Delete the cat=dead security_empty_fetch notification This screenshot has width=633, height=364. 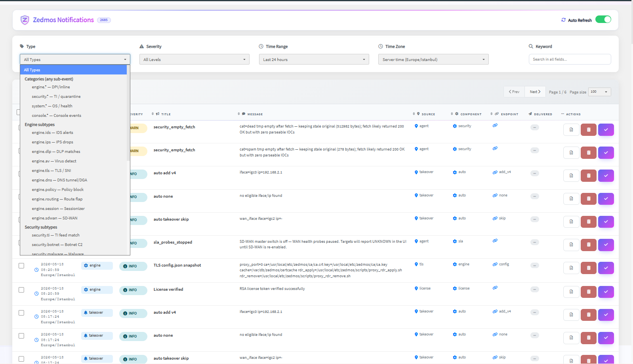[589, 130]
